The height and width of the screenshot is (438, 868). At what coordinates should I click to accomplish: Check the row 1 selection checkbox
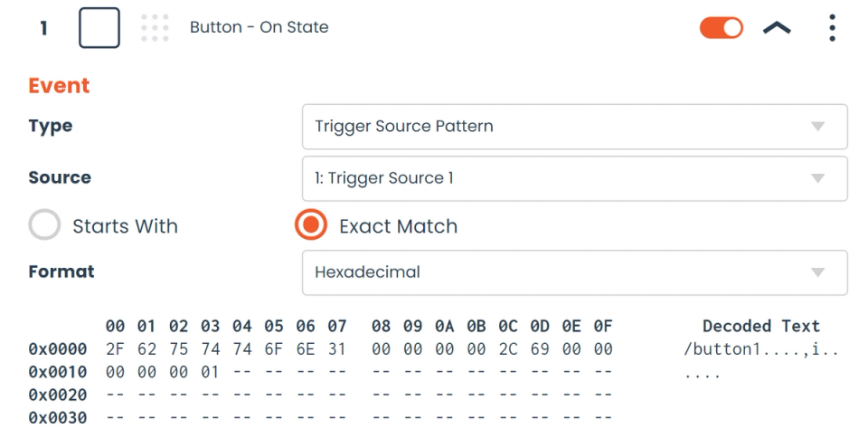tap(99, 28)
